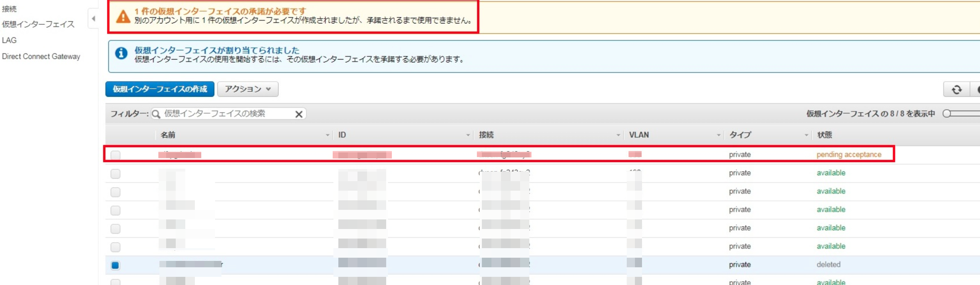The width and height of the screenshot is (980, 285).
Task: Click the magnifier icon in the filter
Action: coord(156,114)
